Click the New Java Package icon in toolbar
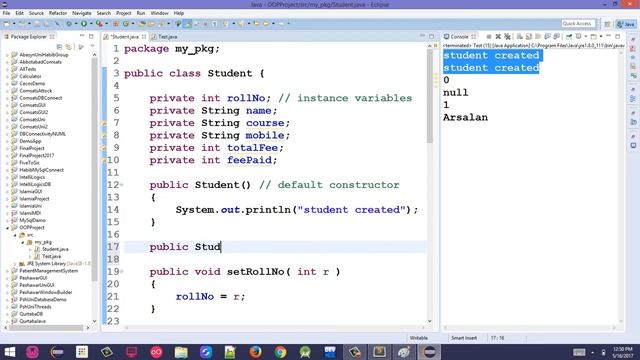This screenshot has height=360, width=640. click(x=116, y=24)
